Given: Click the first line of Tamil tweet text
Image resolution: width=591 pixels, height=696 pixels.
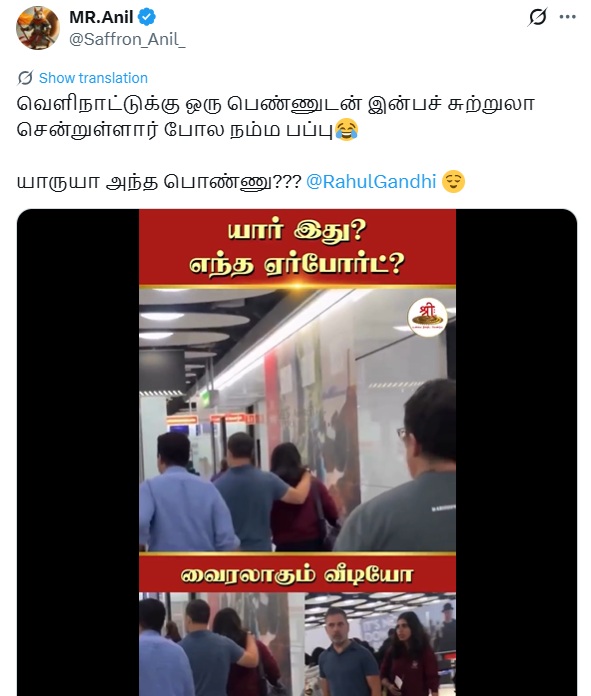Looking at the screenshot, I should point(276,104).
